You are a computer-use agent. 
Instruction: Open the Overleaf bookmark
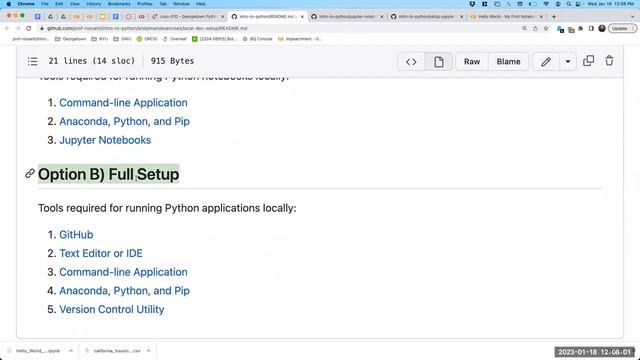coord(175,39)
